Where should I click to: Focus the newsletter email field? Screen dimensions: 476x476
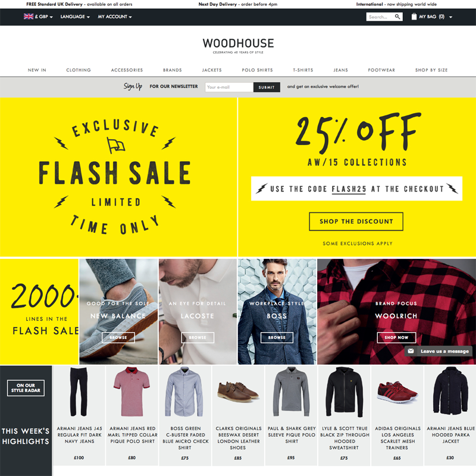pyautogui.click(x=229, y=87)
